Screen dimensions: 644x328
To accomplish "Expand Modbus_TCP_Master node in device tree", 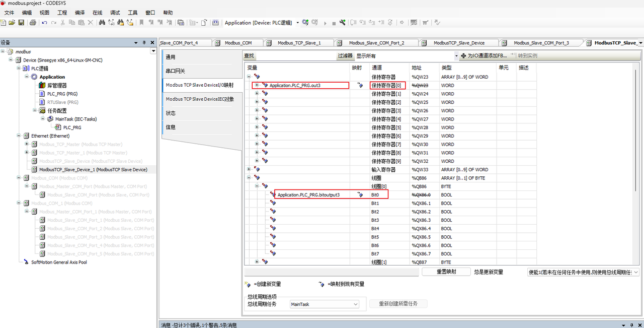I will 27,145.
